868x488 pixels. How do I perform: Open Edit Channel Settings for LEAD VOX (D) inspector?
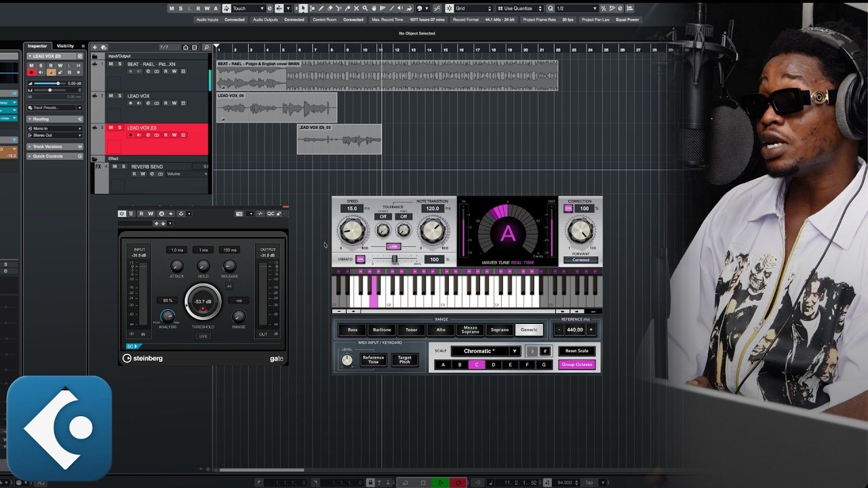[79, 56]
